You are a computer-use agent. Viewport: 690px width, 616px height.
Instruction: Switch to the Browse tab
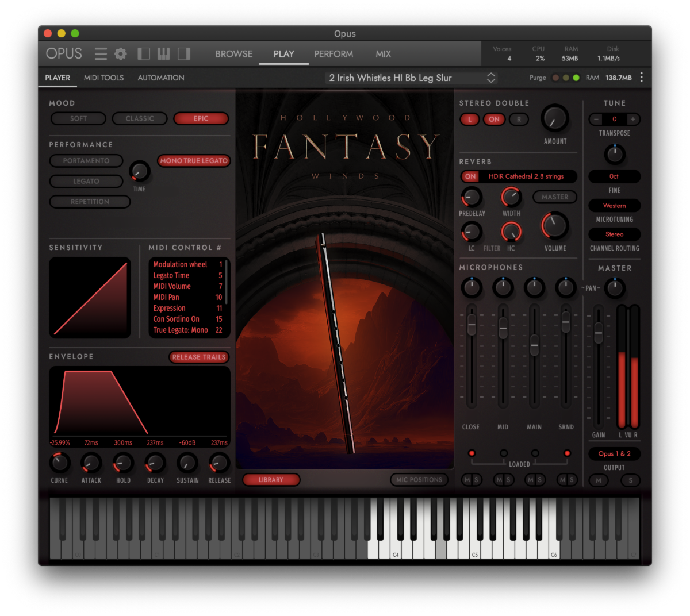coord(234,54)
